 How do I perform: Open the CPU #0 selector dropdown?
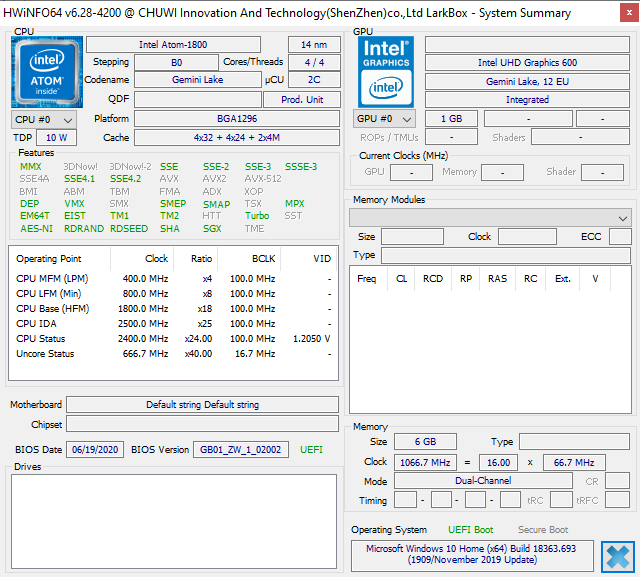[x=44, y=120]
